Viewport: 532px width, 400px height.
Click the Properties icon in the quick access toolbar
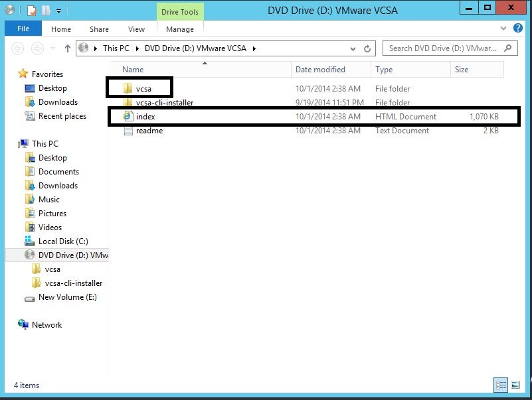31,11
